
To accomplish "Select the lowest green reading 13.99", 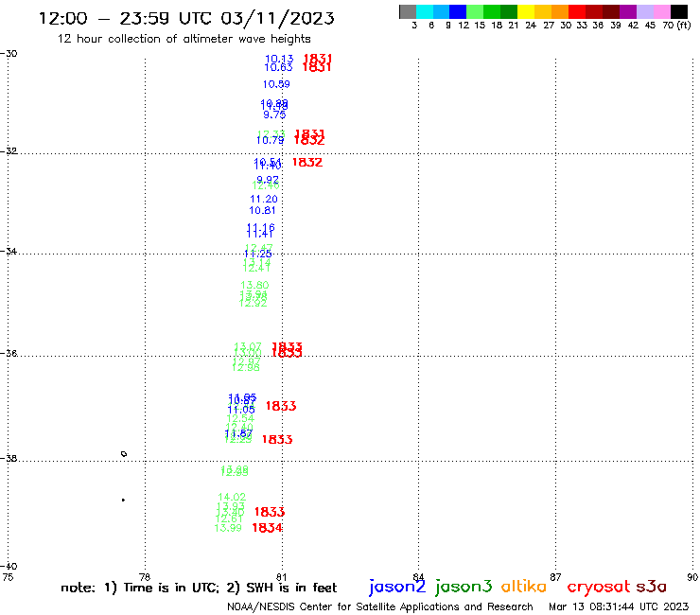I will [x=228, y=528].
